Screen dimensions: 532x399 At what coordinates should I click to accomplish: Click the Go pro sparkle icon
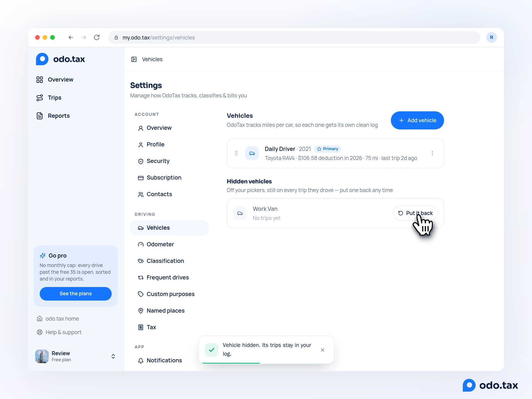coord(43,256)
